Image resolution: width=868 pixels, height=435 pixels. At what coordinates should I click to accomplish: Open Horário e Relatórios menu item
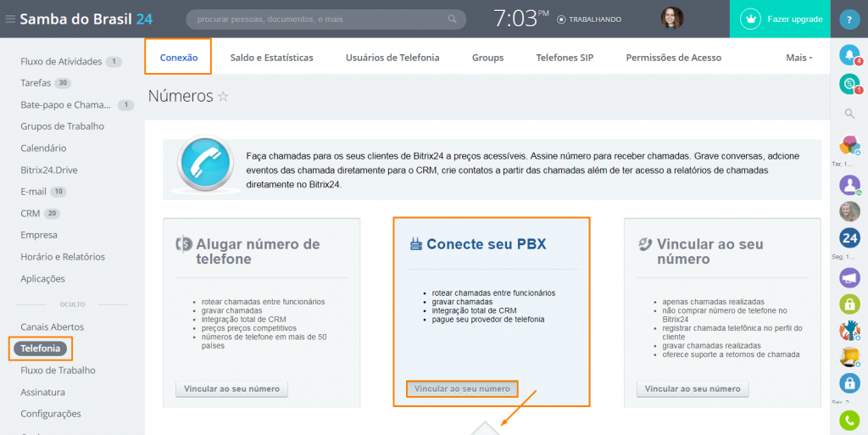click(x=63, y=257)
